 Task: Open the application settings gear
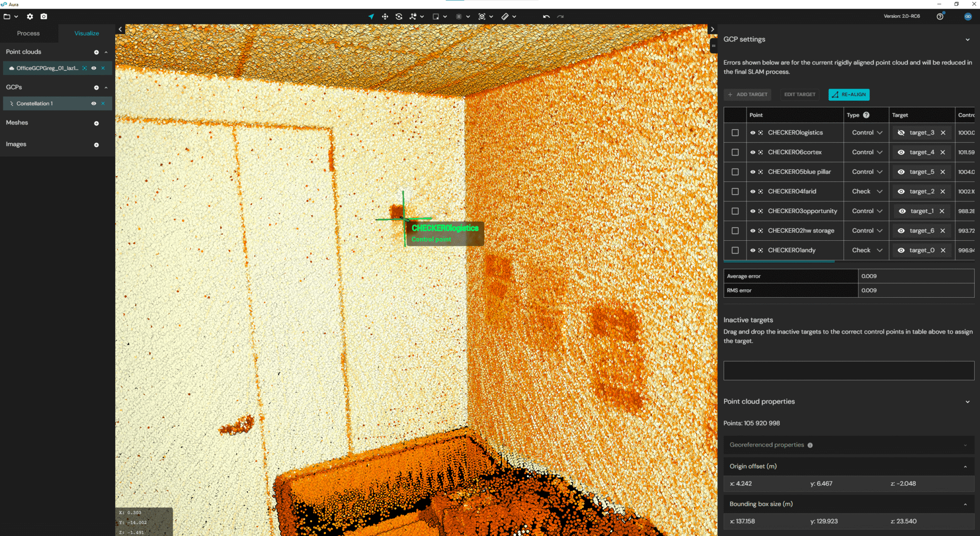click(30, 16)
